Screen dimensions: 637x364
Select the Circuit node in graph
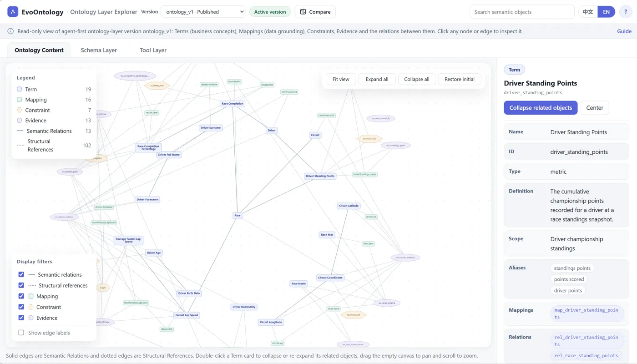(x=315, y=135)
